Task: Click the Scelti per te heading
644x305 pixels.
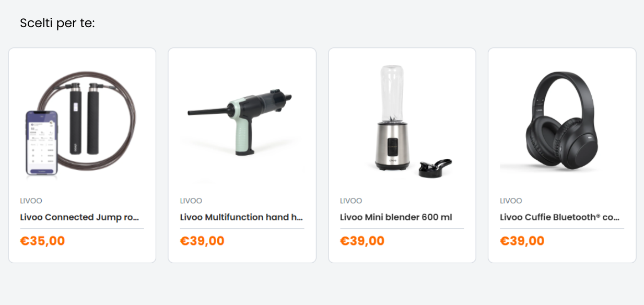Action: (57, 24)
